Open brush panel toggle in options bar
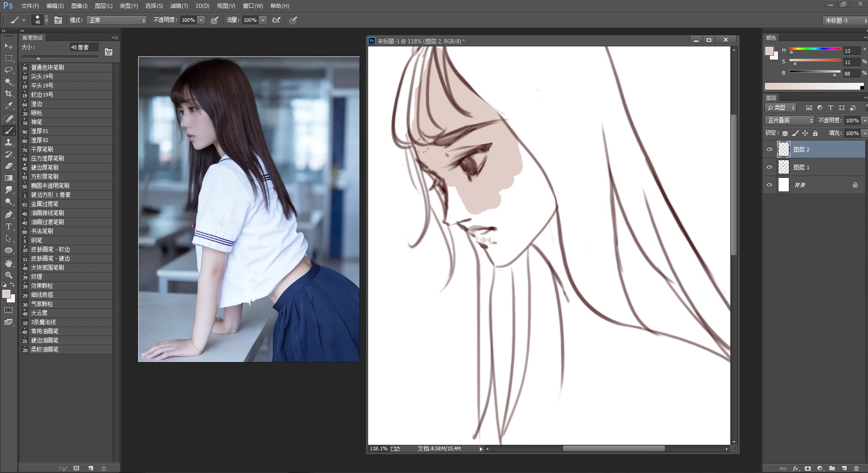Viewport: 868px width, 473px height. click(58, 20)
